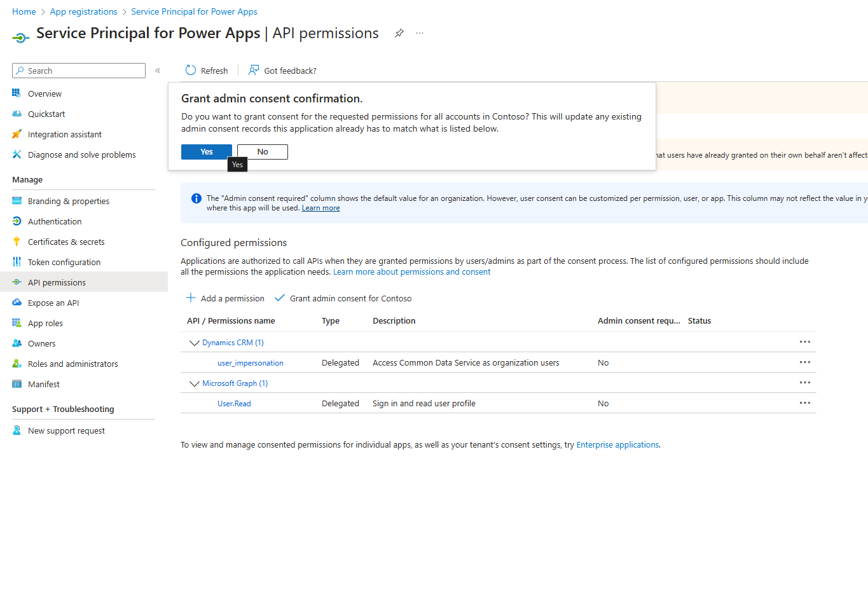The width and height of the screenshot is (868, 604).
Task: Open the more options ellipsis beside title
Action: pyautogui.click(x=420, y=33)
